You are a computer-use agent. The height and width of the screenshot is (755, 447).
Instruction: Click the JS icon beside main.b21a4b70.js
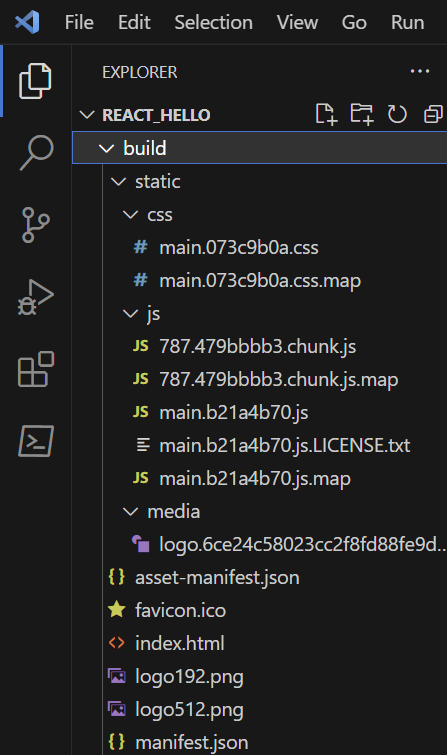pyautogui.click(x=141, y=412)
